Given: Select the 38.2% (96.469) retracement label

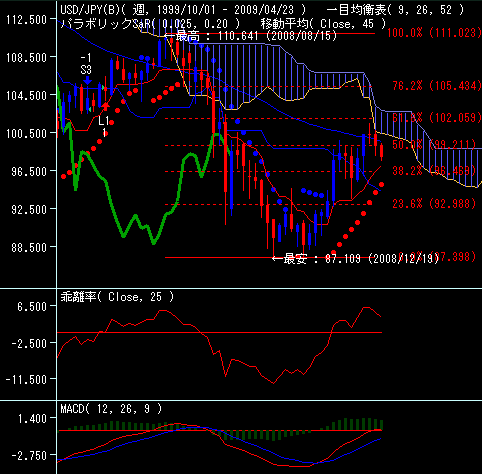Looking at the screenshot, I should tap(434, 171).
